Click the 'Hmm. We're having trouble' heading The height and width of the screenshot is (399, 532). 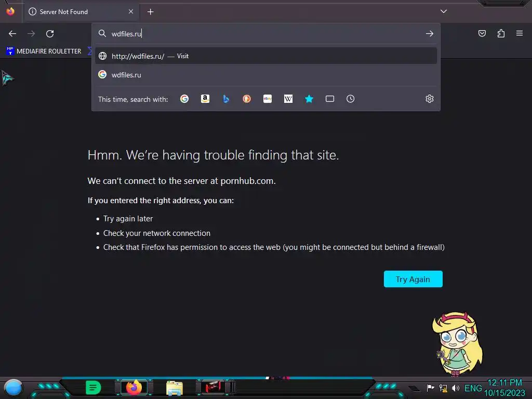point(213,155)
